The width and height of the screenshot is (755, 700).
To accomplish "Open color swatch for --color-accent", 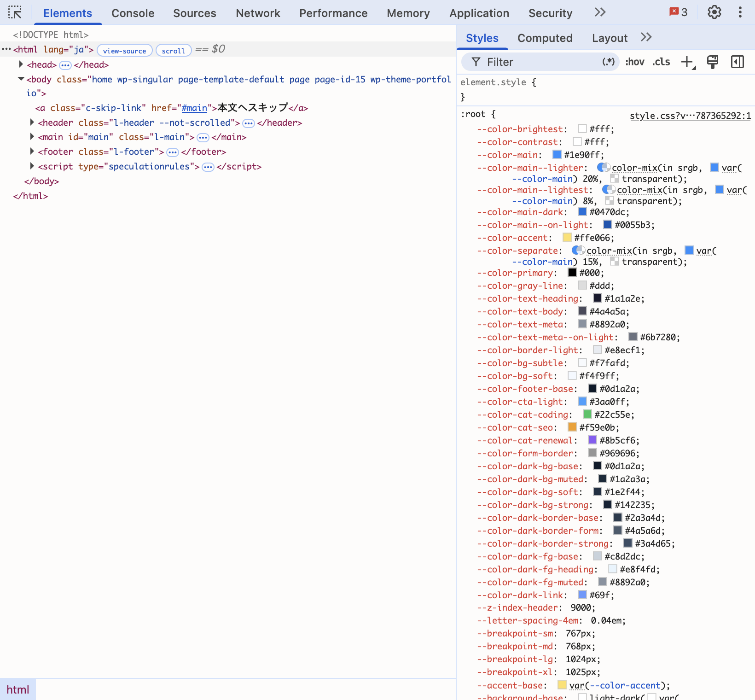I will [x=567, y=237].
